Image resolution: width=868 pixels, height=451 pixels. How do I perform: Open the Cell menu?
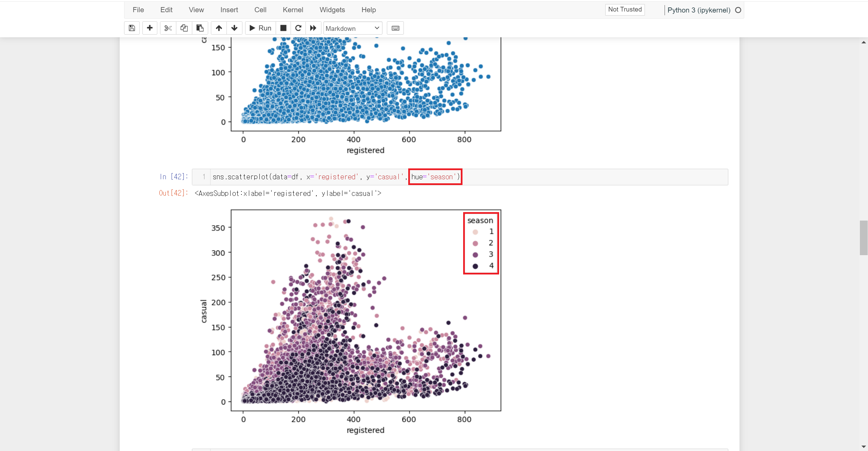(260, 10)
